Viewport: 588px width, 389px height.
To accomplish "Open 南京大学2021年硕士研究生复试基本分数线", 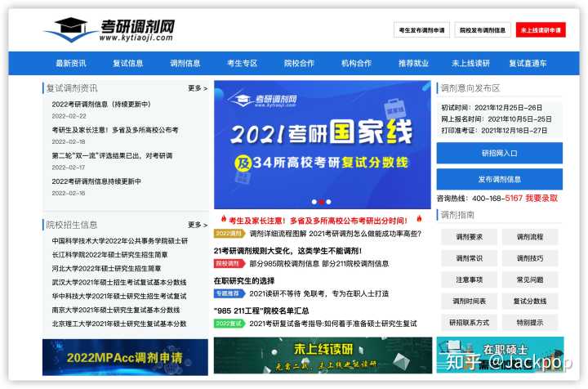I will [x=115, y=310].
